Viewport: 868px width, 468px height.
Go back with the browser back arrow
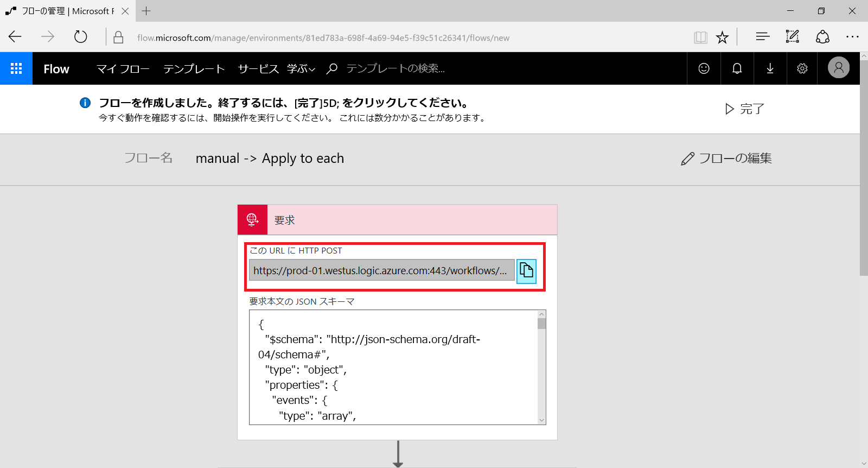[x=15, y=37]
